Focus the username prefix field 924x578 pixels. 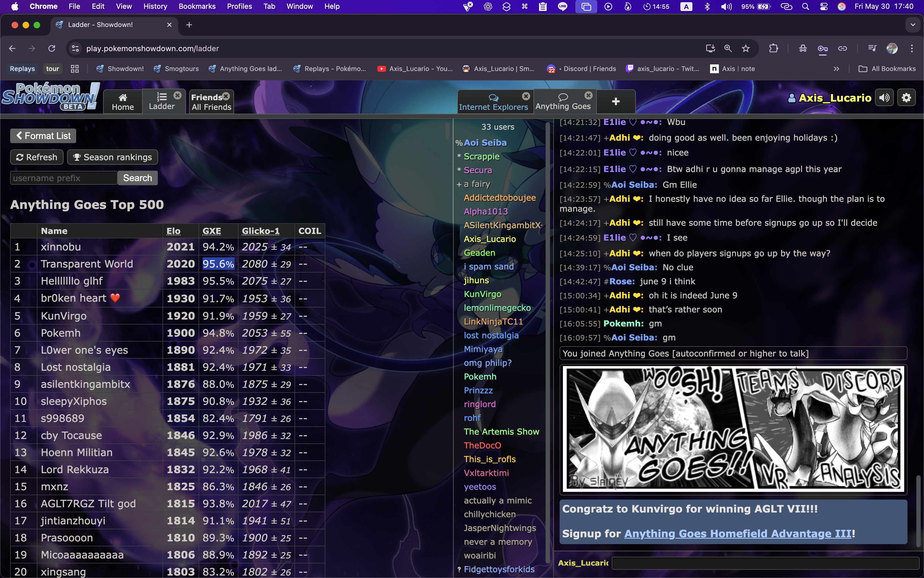(x=64, y=178)
